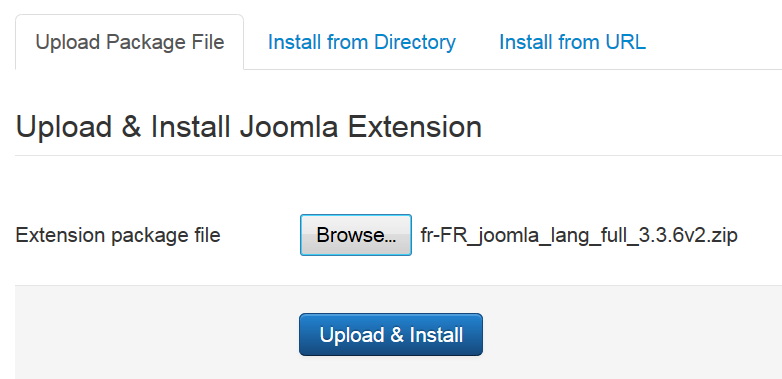The width and height of the screenshot is (782, 379).
Task: Click the gray form actions bar background
Action: (628, 334)
